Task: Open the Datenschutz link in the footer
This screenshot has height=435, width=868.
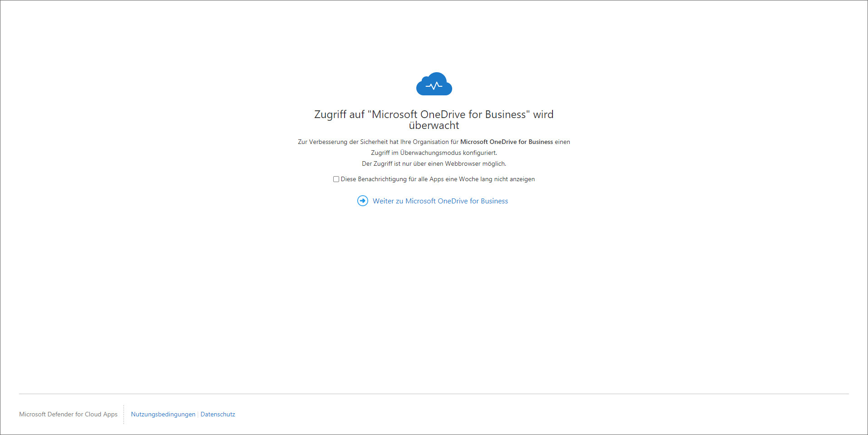Action: [218, 414]
